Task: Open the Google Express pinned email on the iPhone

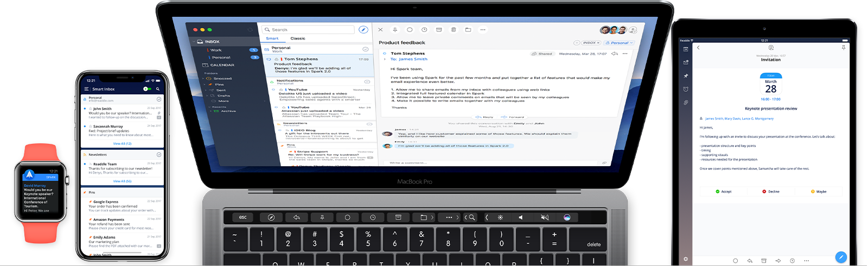Action: tap(123, 206)
